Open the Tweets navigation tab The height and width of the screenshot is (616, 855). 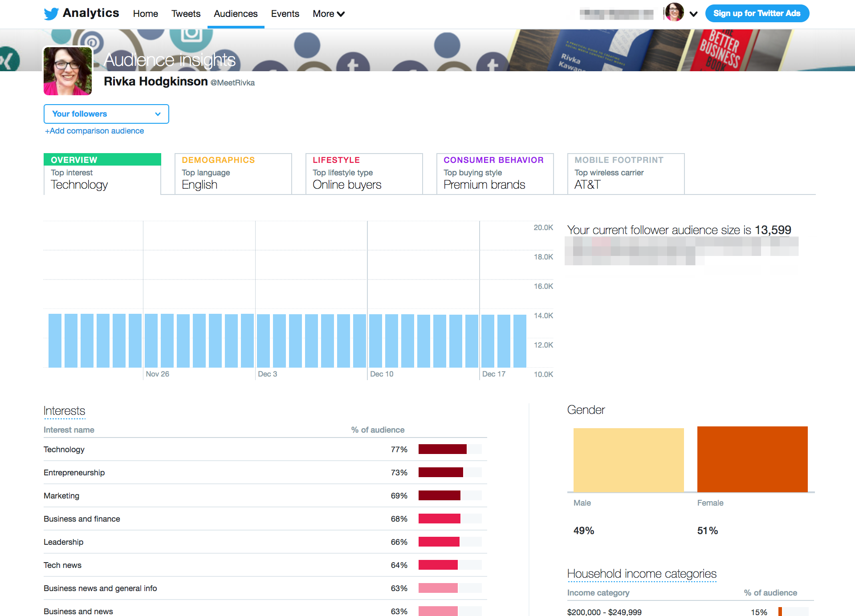pyautogui.click(x=186, y=14)
